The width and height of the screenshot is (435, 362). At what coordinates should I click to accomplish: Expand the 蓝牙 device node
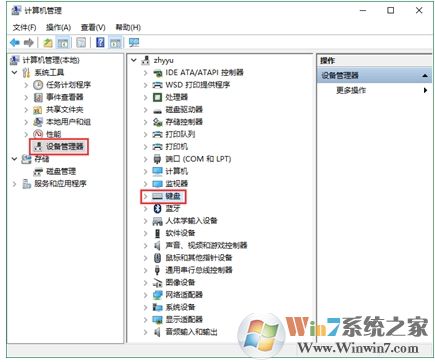pyautogui.click(x=145, y=209)
